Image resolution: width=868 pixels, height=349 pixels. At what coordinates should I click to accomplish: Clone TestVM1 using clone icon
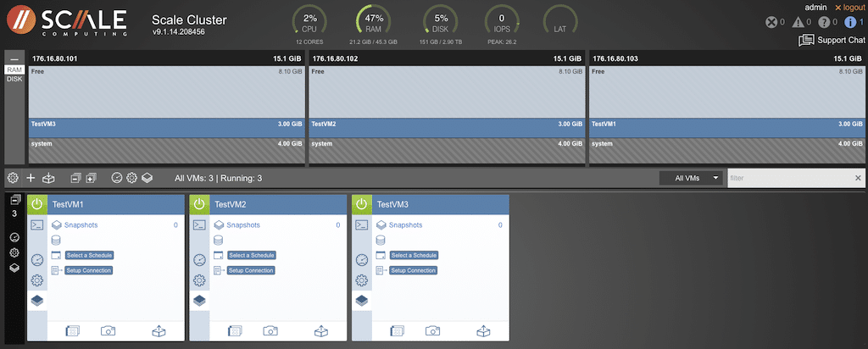click(x=73, y=330)
